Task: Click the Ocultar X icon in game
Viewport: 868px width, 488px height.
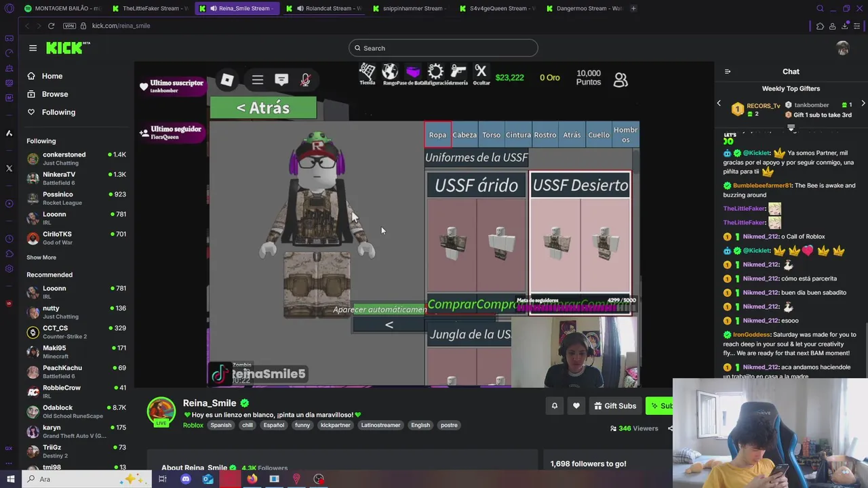Action: click(481, 74)
